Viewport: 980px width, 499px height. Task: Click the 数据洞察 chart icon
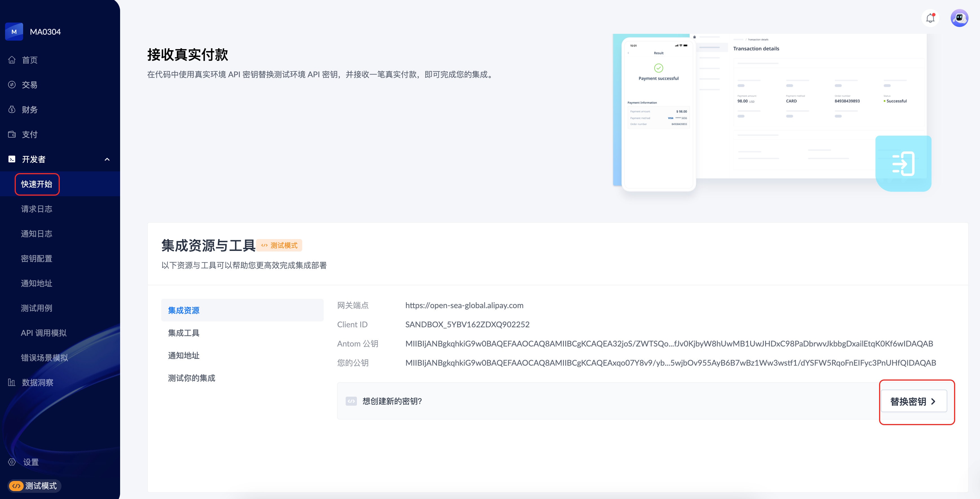pos(12,382)
